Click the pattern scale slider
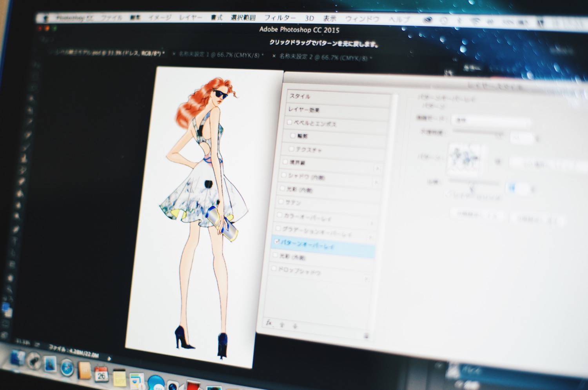588x390 pixels. pos(472,182)
